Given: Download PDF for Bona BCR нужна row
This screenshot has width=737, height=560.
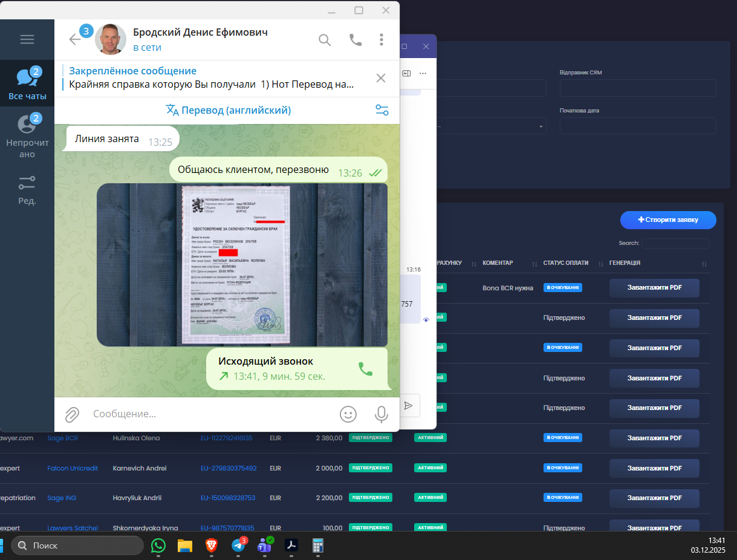Looking at the screenshot, I should click(654, 288).
